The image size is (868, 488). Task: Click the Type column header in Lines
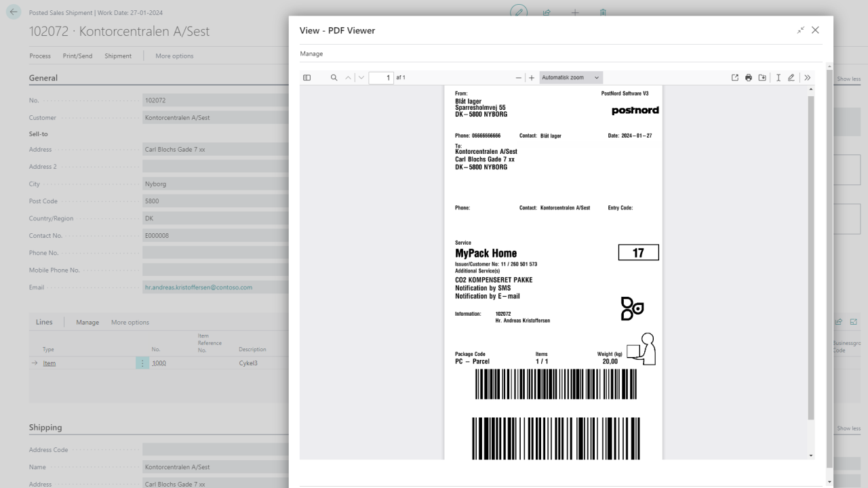pyautogui.click(x=48, y=350)
